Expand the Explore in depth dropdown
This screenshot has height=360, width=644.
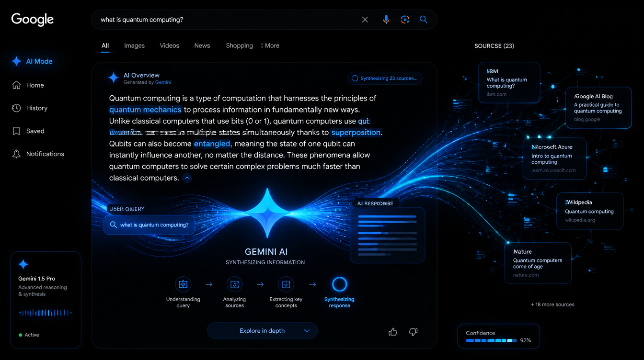tap(262, 331)
